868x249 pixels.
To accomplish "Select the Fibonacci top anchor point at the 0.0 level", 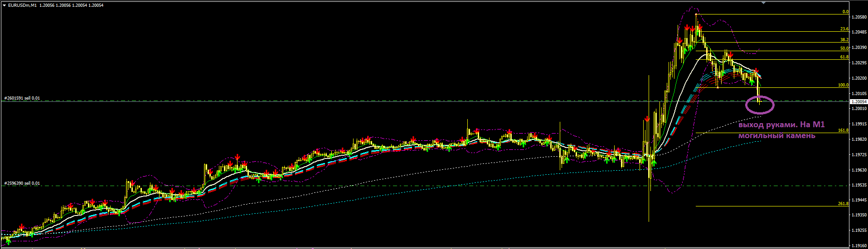I will pos(696,14).
